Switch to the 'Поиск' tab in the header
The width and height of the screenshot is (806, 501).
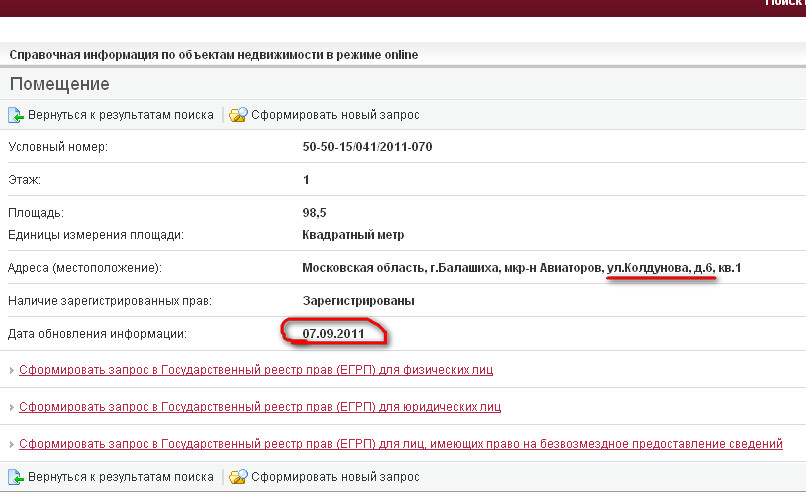[x=784, y=4]
